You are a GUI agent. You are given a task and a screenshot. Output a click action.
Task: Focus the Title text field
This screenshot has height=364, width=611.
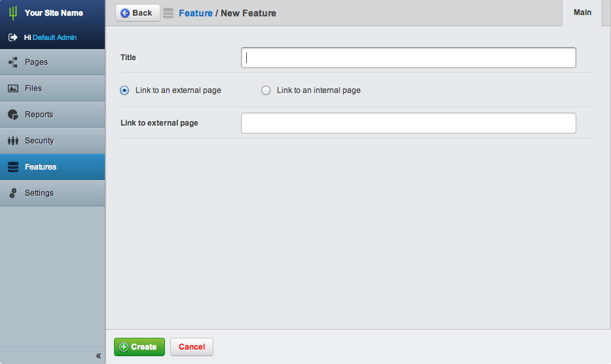coord(408,58)
